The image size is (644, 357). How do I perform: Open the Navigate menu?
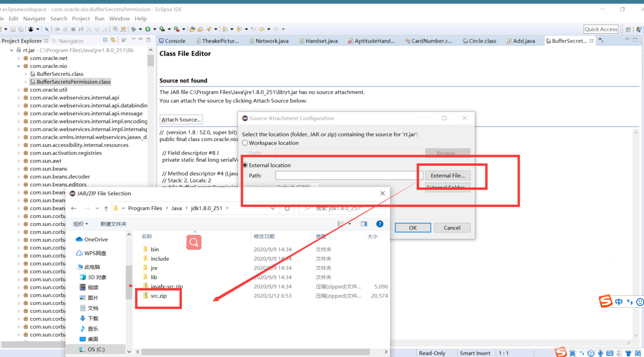point(34,19)
